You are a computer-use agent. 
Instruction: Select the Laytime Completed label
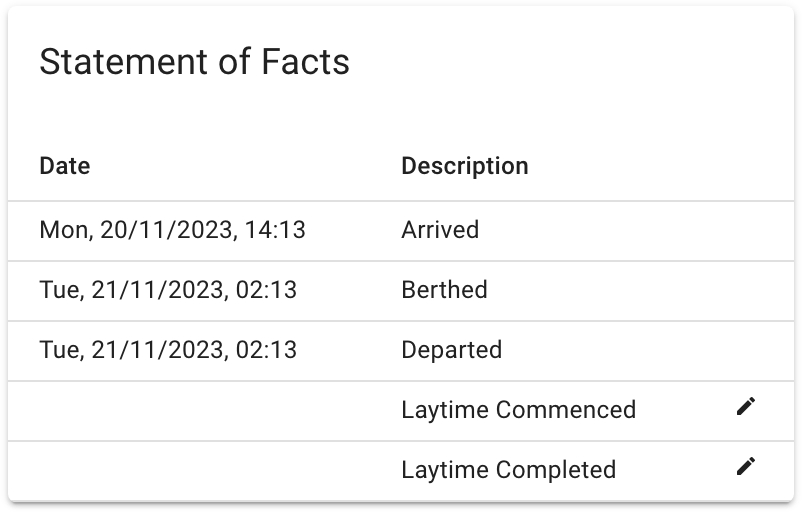tap(508, 470)
